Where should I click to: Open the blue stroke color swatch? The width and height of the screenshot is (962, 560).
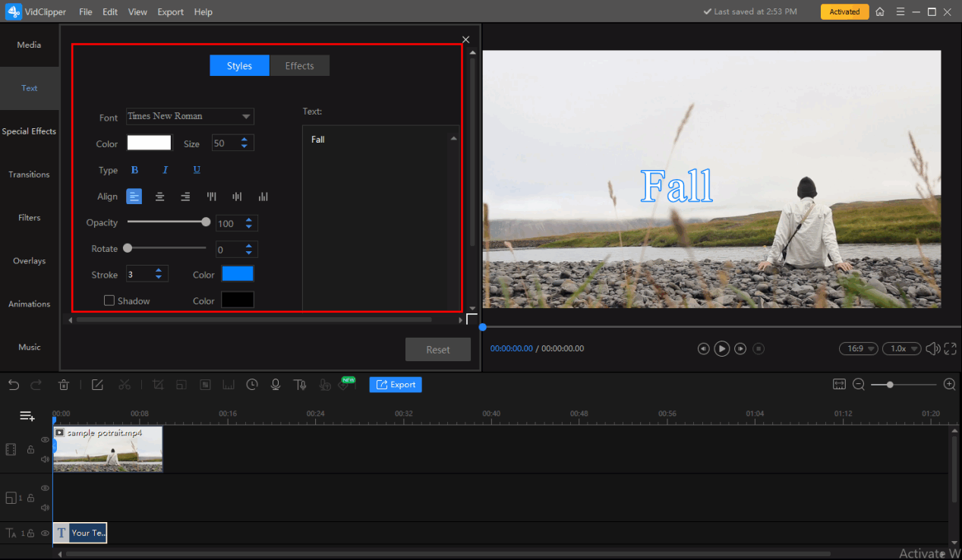coord(237,274)
